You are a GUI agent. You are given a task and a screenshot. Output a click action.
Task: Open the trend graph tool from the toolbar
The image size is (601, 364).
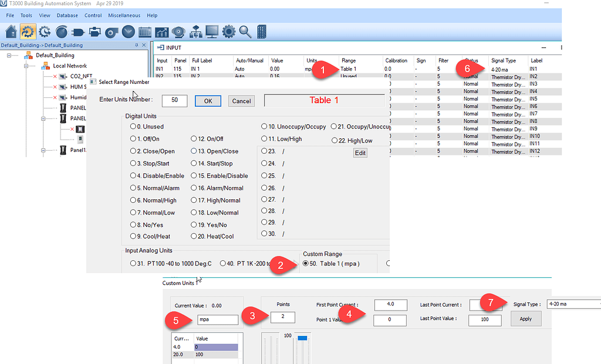click(161, 32)
